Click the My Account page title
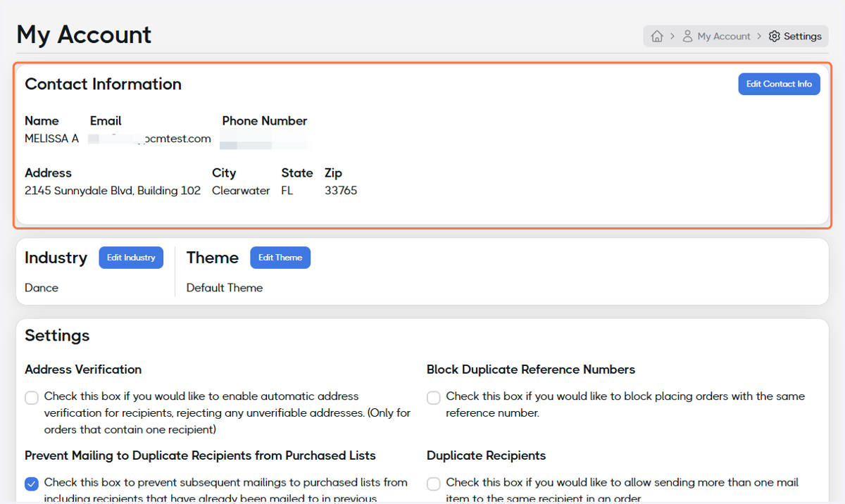 pyautogui.click(x=84, y=34)
